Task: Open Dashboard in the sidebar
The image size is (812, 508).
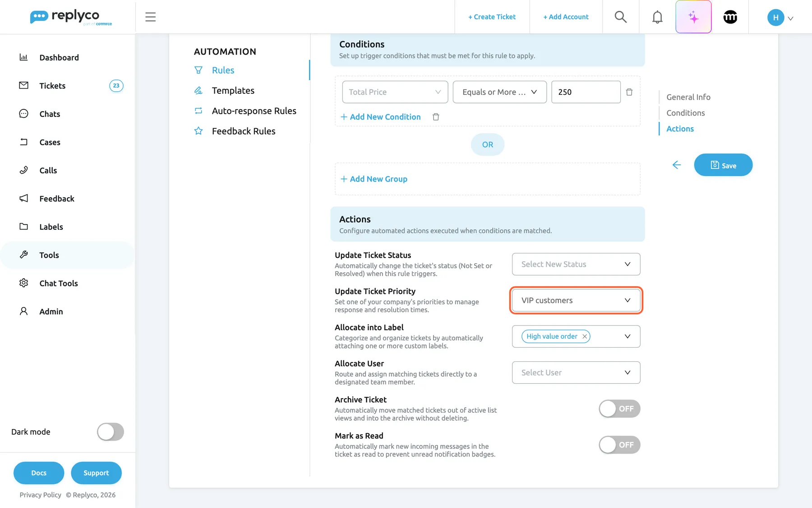Action: point(59,57)
